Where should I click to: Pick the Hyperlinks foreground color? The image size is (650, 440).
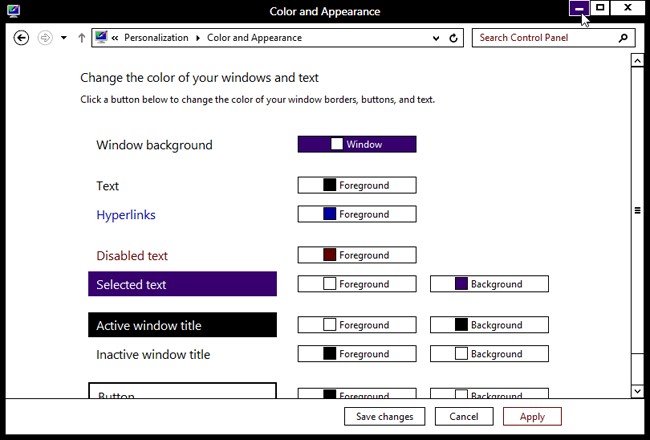click(357, 214)
